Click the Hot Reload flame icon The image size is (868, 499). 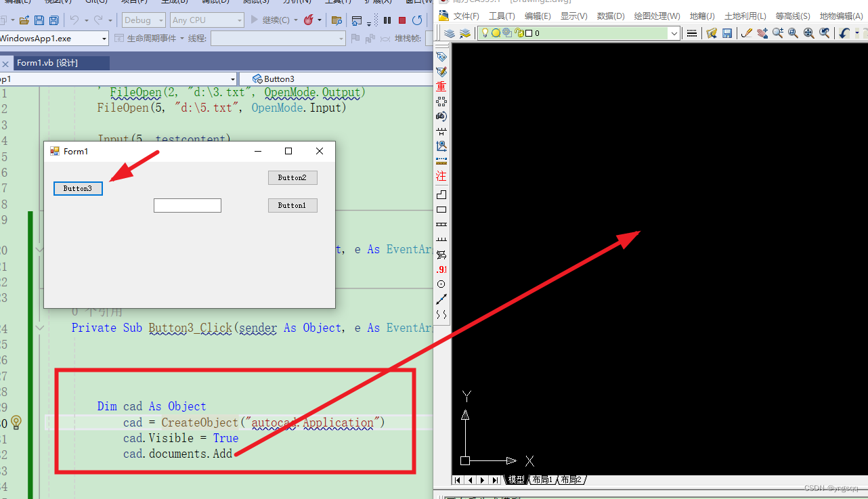click(309, 20)
